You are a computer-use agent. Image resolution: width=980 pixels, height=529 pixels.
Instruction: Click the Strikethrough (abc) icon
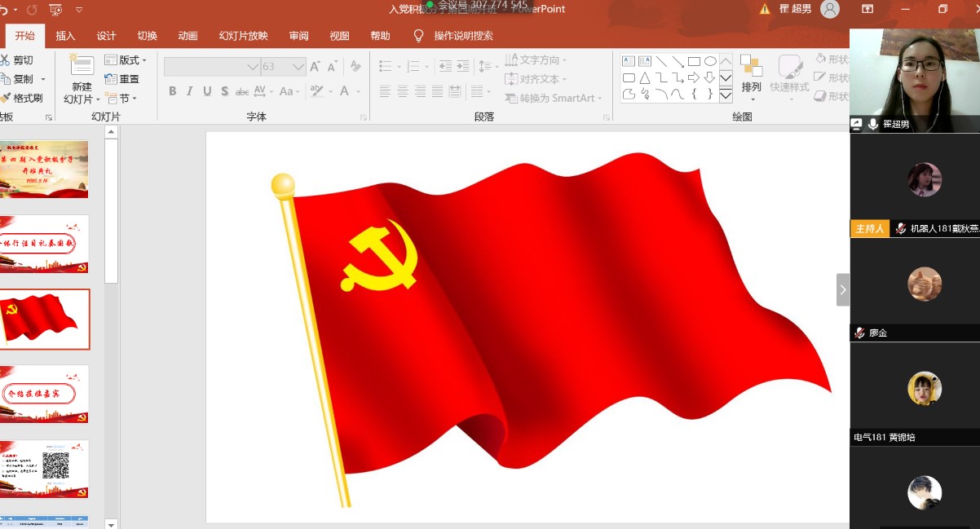(242, 91)
